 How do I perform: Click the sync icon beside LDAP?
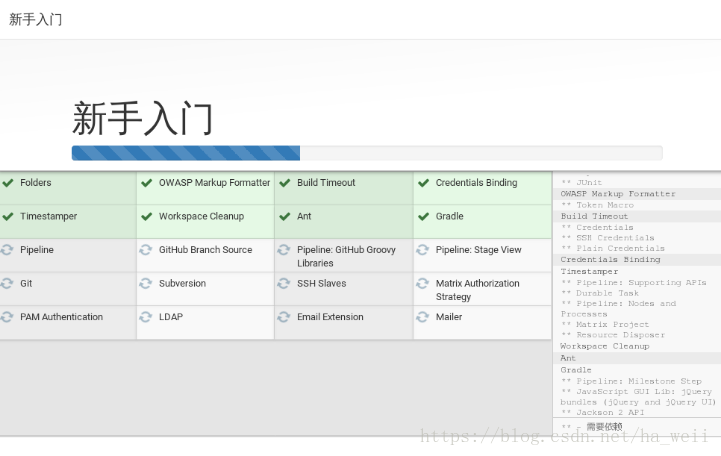tap(146, 317)
